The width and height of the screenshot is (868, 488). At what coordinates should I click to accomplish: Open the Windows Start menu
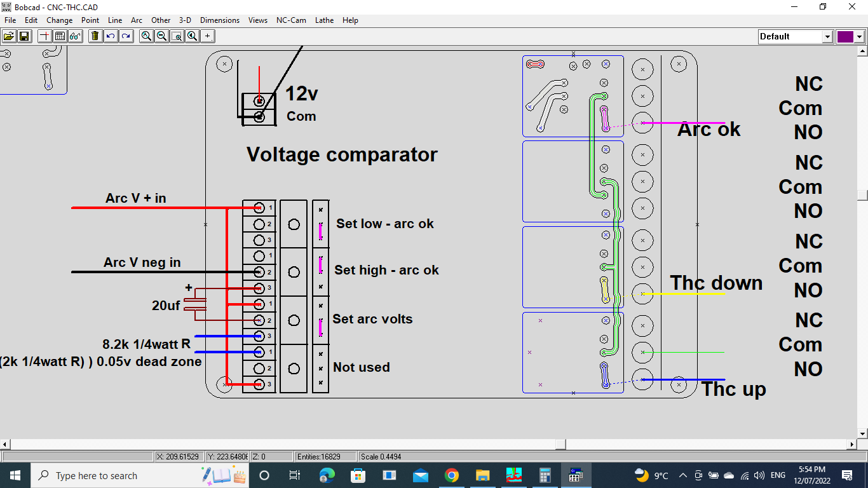[x=14, y=475]
